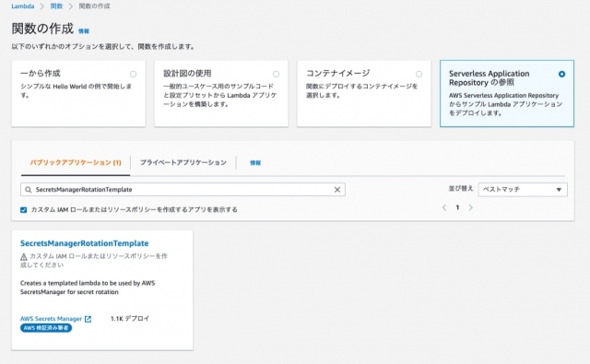Open the 情報 link beside 関数の作成

point(84,31)
